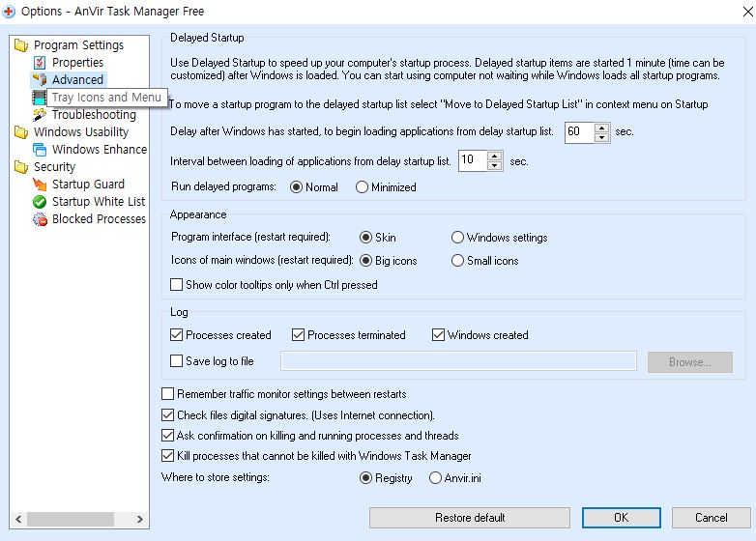Screen dimensions: 756x541
Task: Open the Startup White List page
Action: click(x=99, y=201)
